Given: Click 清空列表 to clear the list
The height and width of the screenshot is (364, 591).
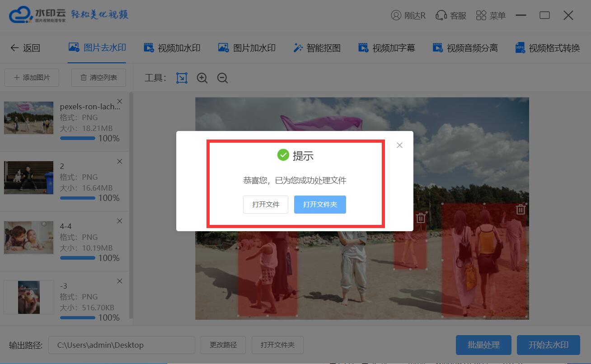Looking at the screenshot, I should (x=98, y=78).
